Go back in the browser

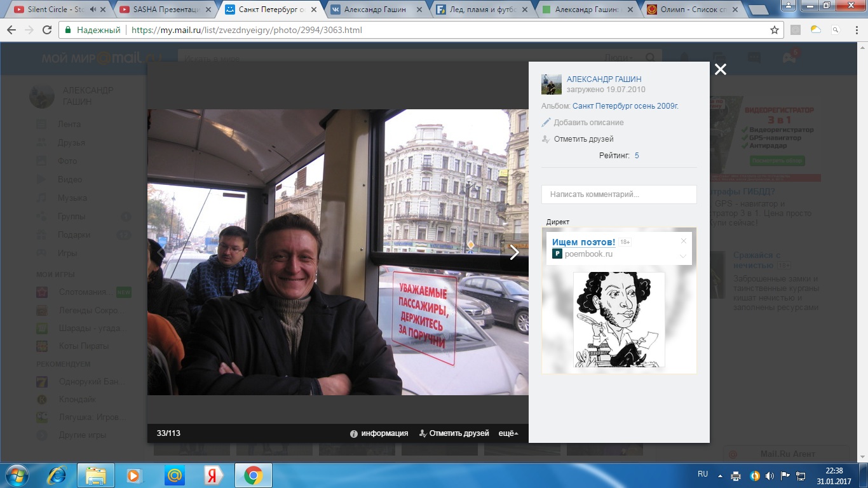11,30
